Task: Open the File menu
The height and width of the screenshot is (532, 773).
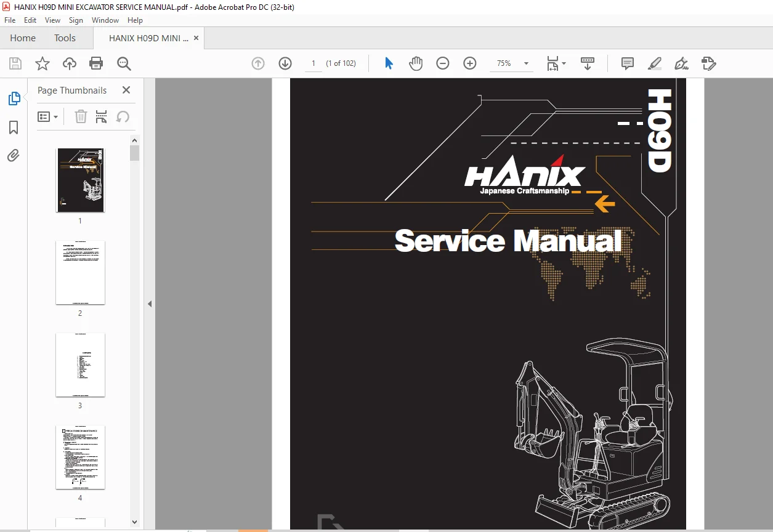Action: coord(10,20)
